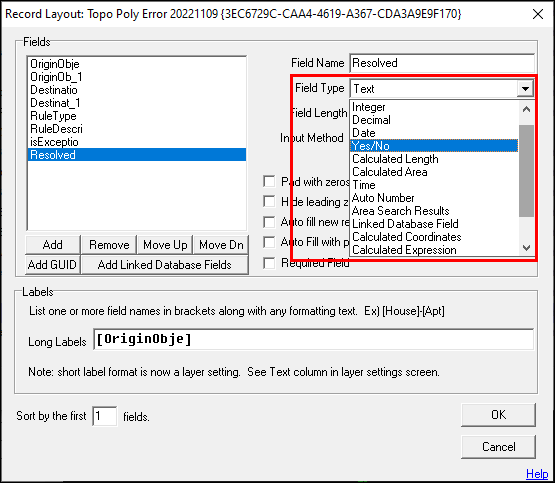Click the OK button

(498, 415)
